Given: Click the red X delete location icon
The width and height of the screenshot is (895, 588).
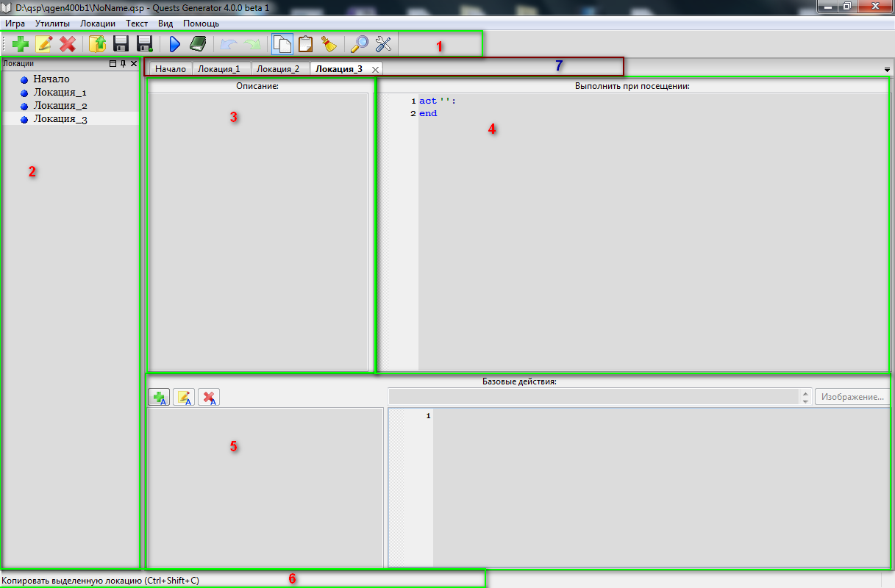Looking at the screenshot, I should pyautogui.click(x=68, y=44).
